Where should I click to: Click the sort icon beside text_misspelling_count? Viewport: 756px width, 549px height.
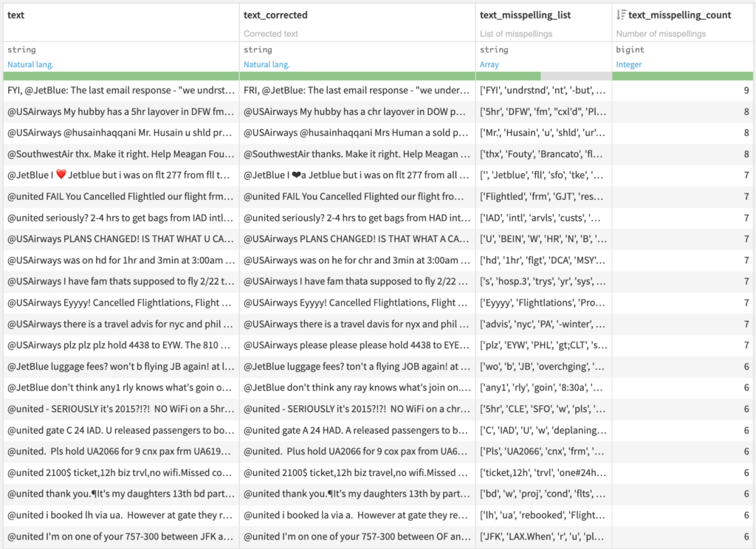pyautogui.click(x=620, y=15)
